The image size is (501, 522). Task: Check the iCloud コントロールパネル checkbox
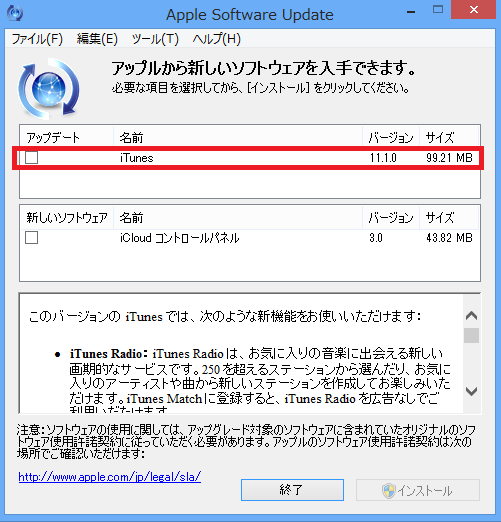click(32, 238)
